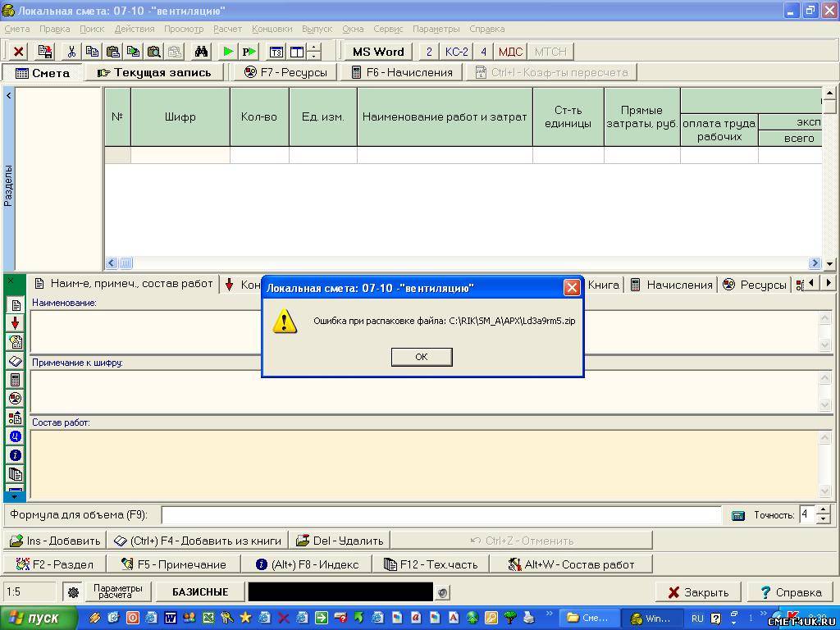Click the RU language indicator in tray
The width and height of the screenshot is (840, 630).
point(697,619)
